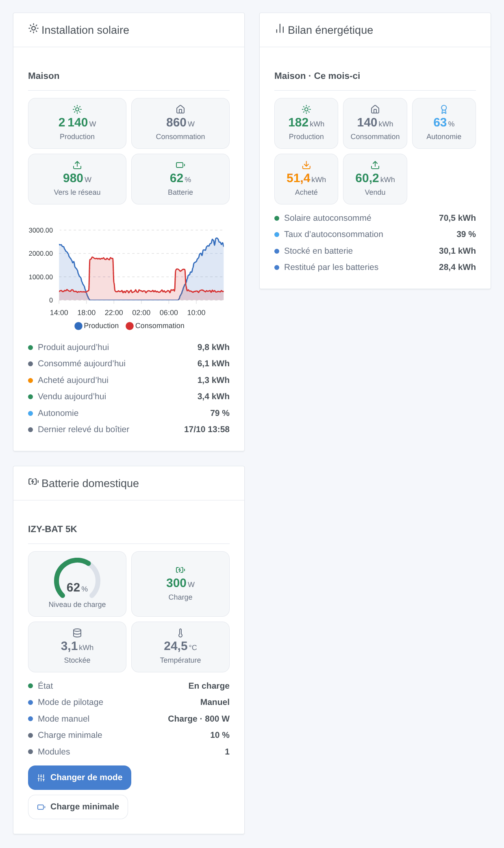Click the sun icon beside Installation solaire
Viewport: 504px width, 848px height.
pos(33,28)
